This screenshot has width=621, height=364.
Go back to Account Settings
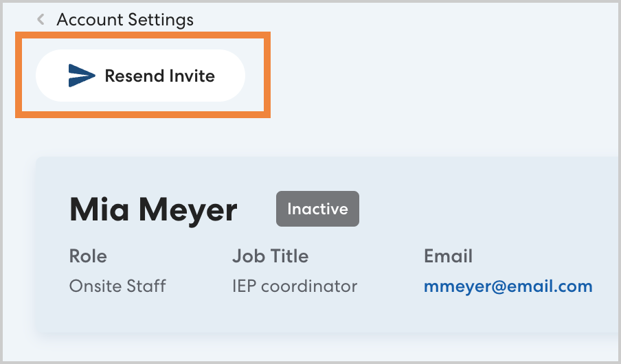[124, 20]
